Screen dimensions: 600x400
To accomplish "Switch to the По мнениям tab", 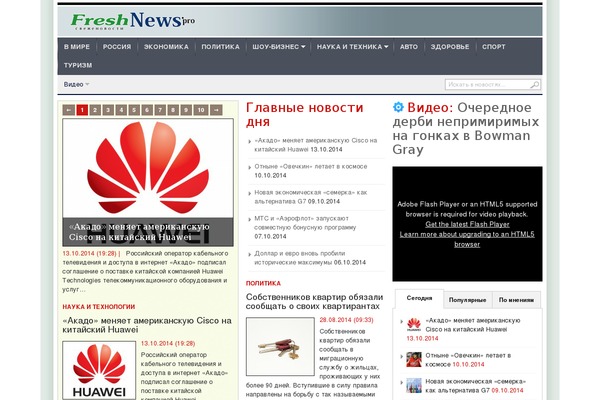I will (516, 300).
